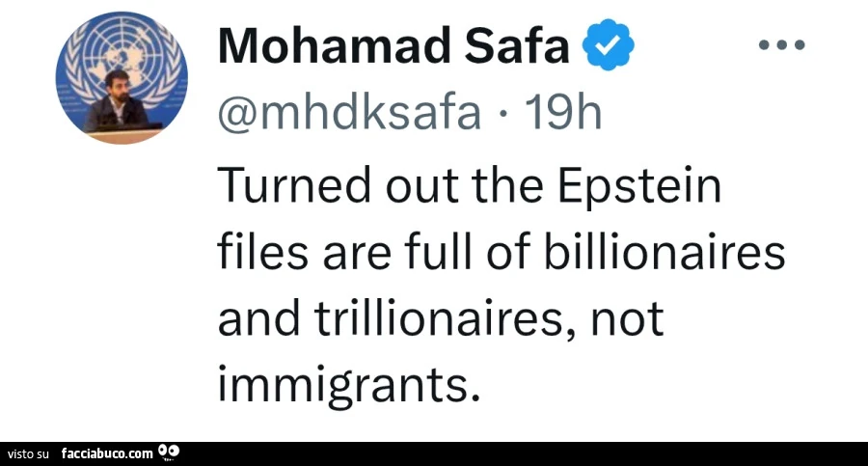
Task: Click the googly eyes logo beside facciabuco.com
Action: (x=169, y=452)
